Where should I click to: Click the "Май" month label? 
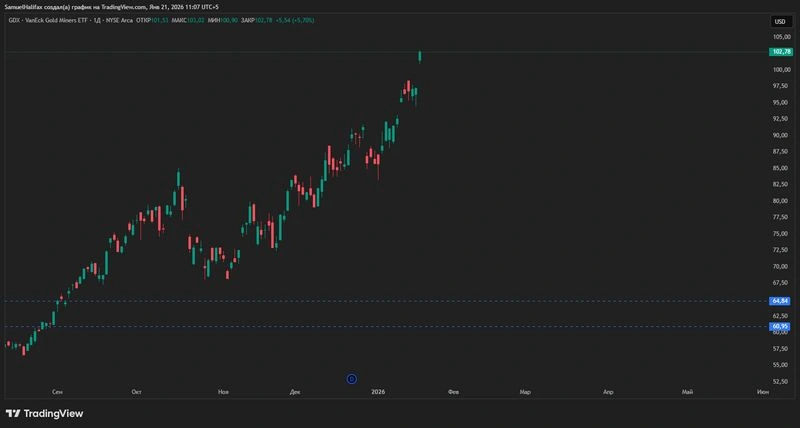(687, 392)
